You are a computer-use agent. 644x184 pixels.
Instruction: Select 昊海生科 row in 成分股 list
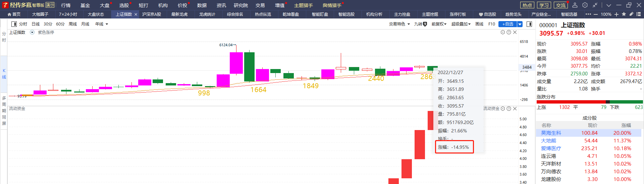click(x=589, y=133)
